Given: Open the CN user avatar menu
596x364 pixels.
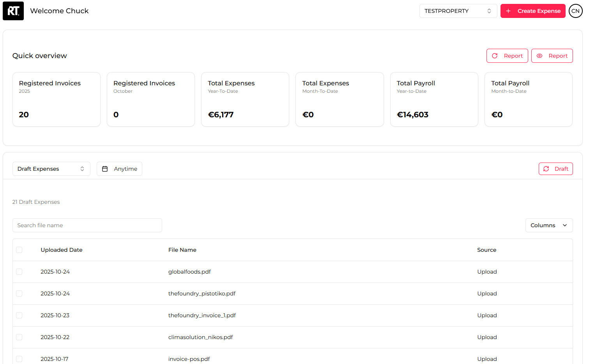Looking at the screenshot, I should (575, 11).
